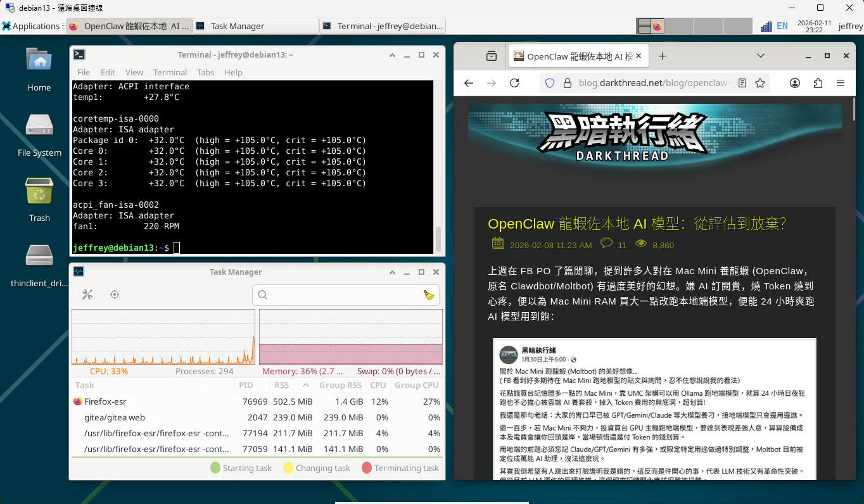Open Firefox hamburger application menu
The width and height of the screenshot is (864, 504).
[x=841, y=83]
